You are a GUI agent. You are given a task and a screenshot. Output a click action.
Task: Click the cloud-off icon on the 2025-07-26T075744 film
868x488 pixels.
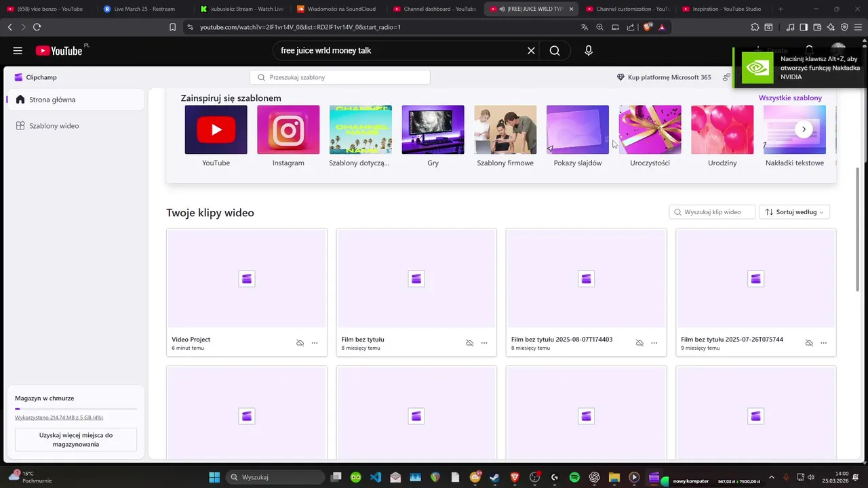tap(809, 343)
